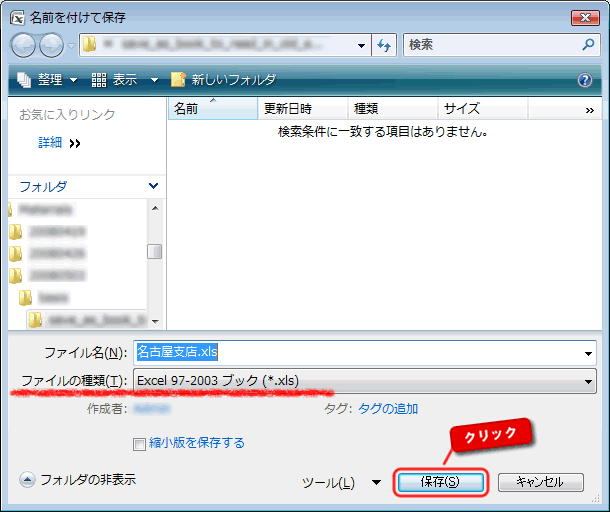This screenshot has width=610, height=512.
Task: Sort by the サイズ column header
Action: [483, 108]
